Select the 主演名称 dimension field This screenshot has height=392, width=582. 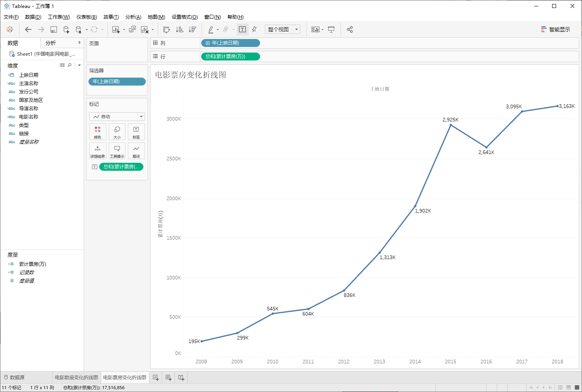[x=29, y=83]
